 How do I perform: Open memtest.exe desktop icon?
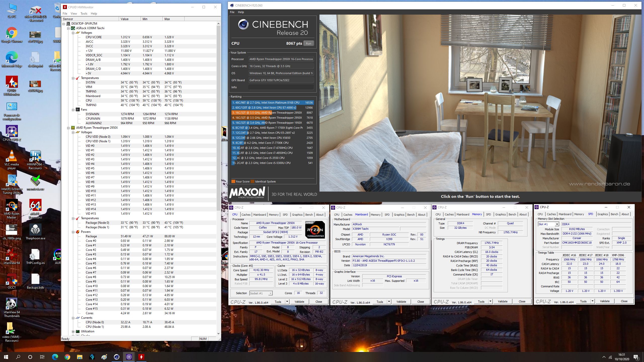coord(35,183)
